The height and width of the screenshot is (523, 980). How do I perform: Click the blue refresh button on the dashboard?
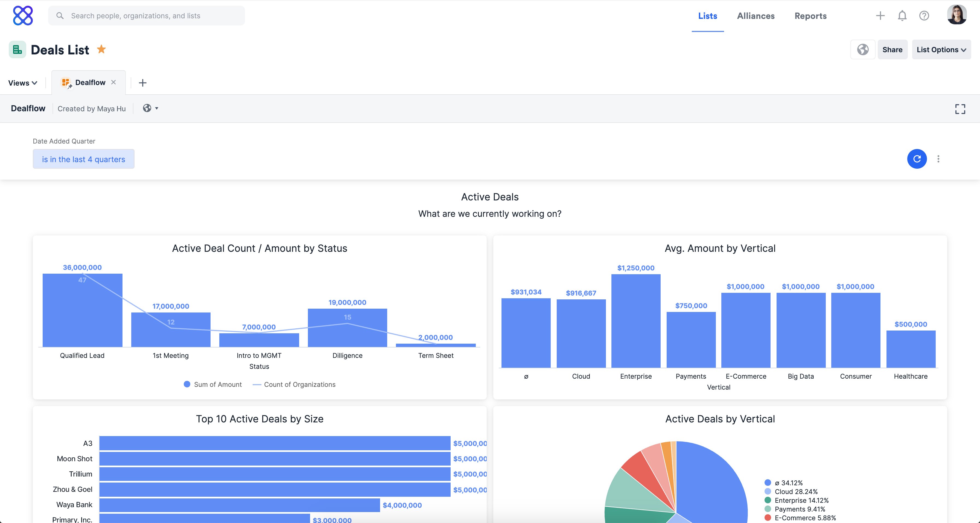[x=917, y=159]
